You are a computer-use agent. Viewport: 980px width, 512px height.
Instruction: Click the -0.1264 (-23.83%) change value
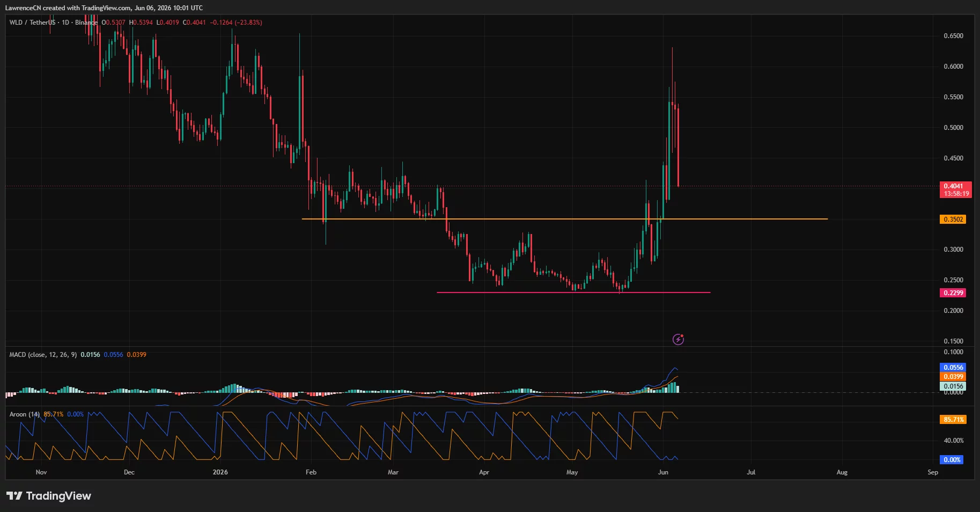click(236, 23)
